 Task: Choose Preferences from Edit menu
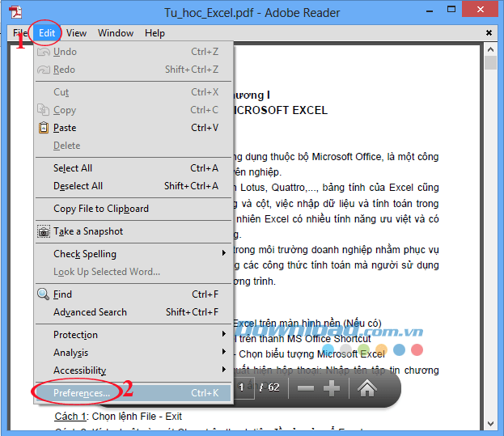coord(133,393)
